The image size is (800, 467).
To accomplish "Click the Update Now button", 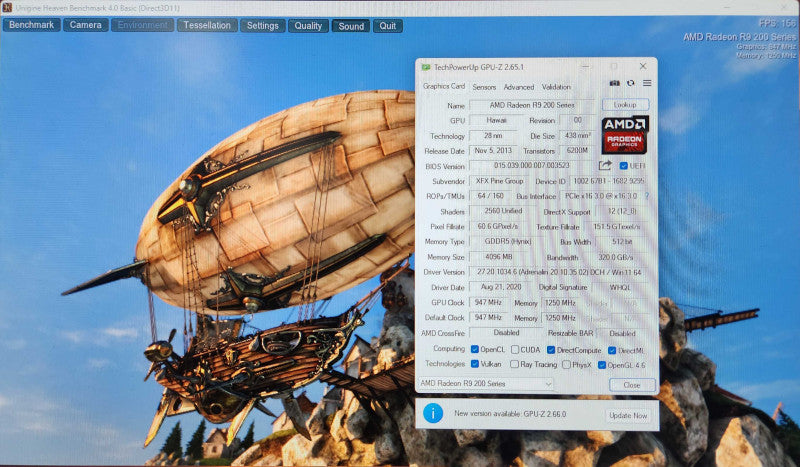I will [628, 415].
